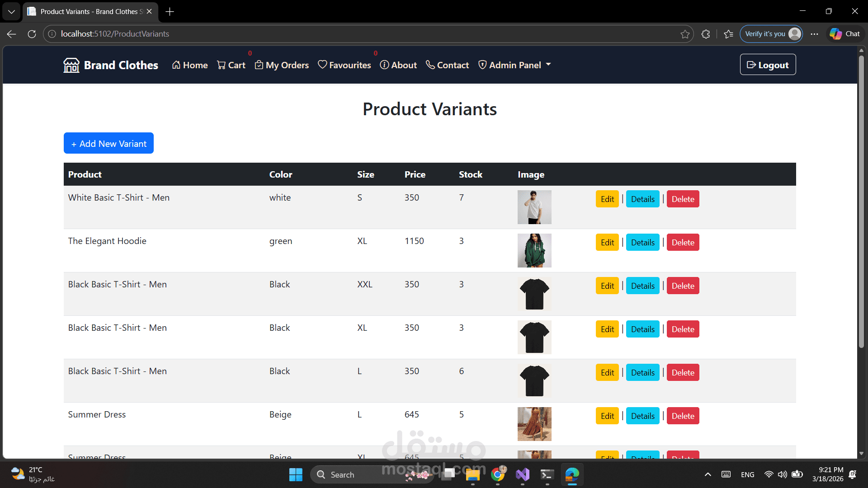
Task: Go to Favourites in the navbar
Action: (344, 65)
